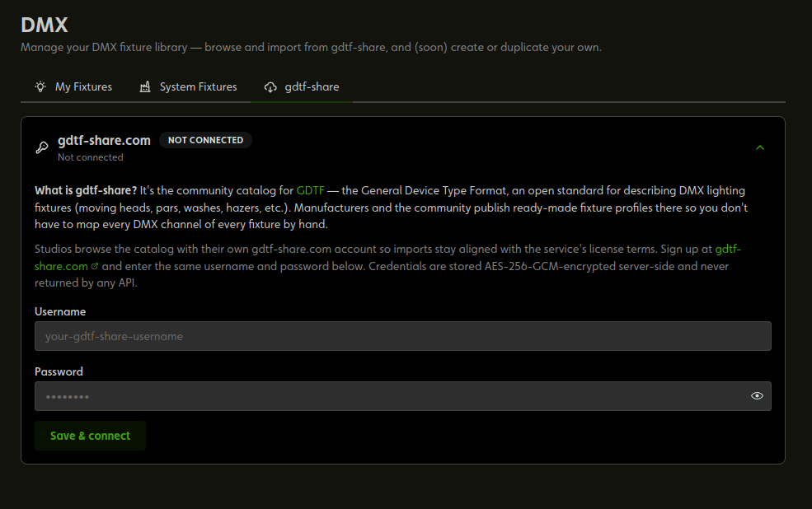Switch to the My Fixtures tab

[x=73, y=87]
